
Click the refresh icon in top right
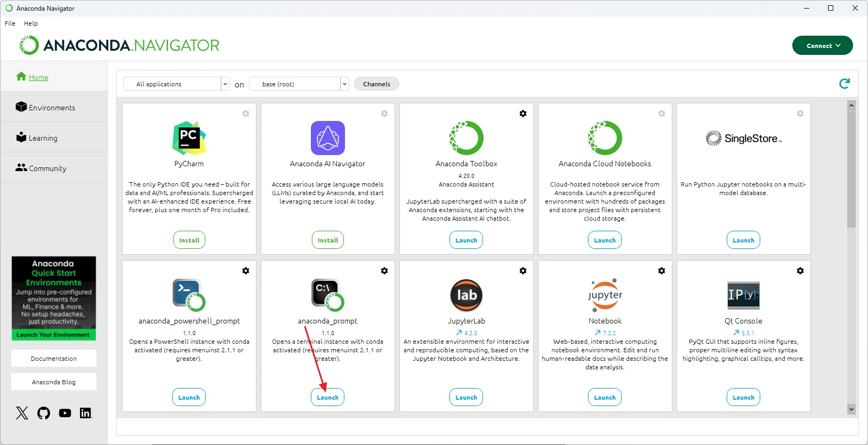coord(844,84)
